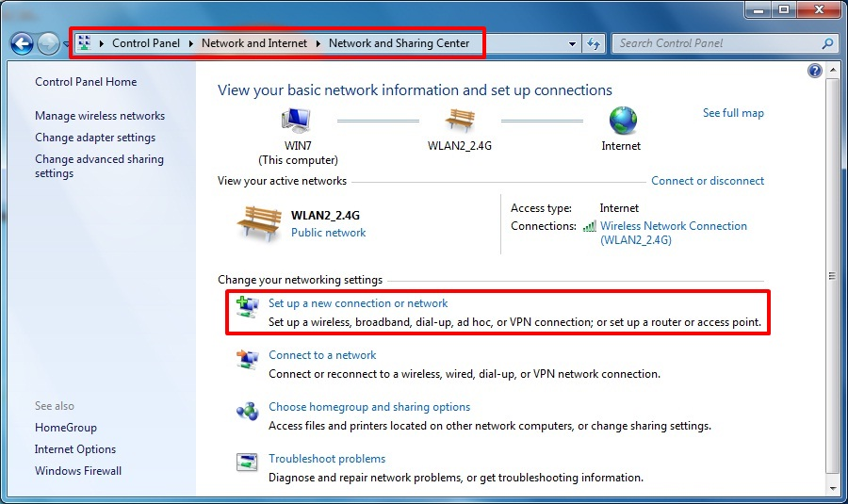
Task: Click the vertical scrollbar thumb
Action: [832, 276]
